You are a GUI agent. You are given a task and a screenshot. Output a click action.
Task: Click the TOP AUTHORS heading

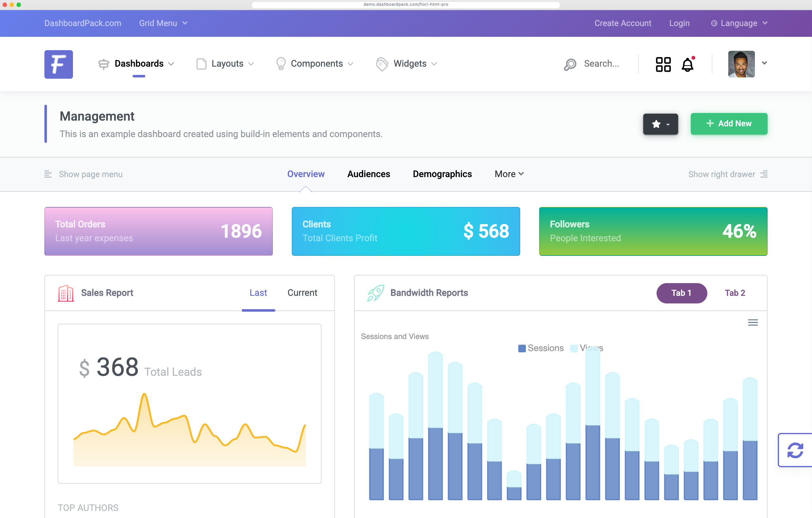point(88,508)
